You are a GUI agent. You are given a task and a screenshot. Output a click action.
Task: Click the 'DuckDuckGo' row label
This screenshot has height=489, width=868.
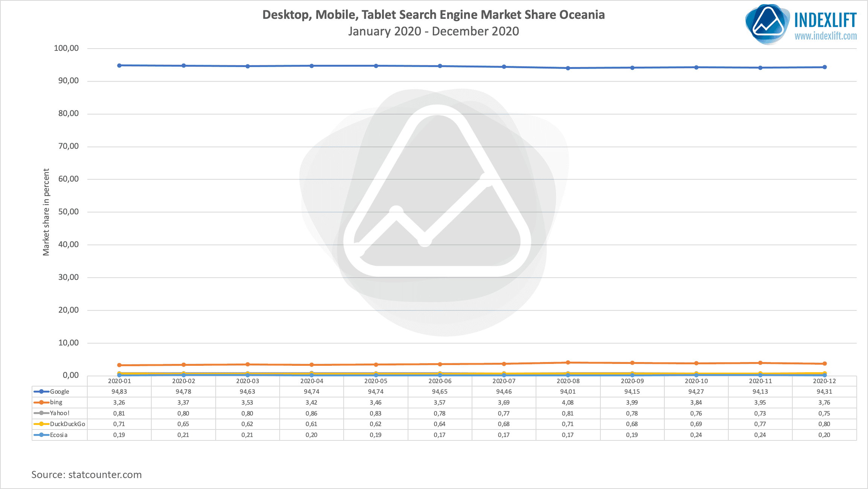pos(68,424)
